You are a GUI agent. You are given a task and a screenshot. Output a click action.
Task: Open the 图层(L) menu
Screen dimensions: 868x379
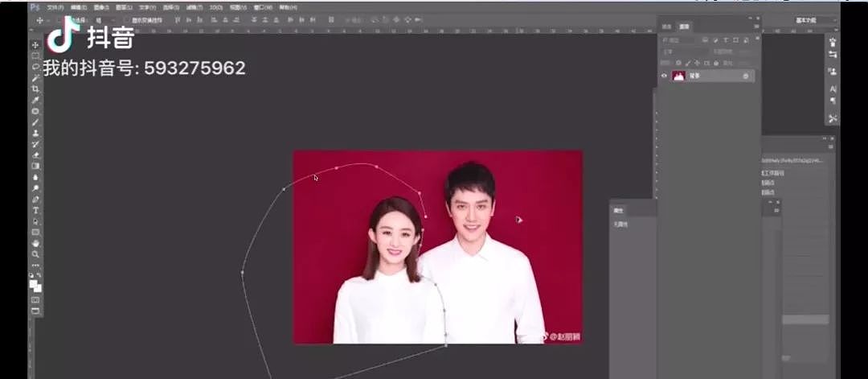point(124,8)
